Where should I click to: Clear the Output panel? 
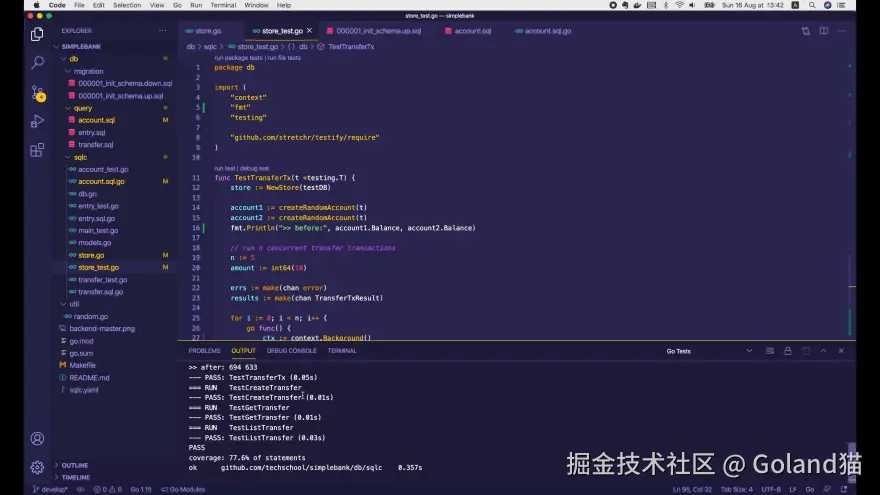(769, 351)
